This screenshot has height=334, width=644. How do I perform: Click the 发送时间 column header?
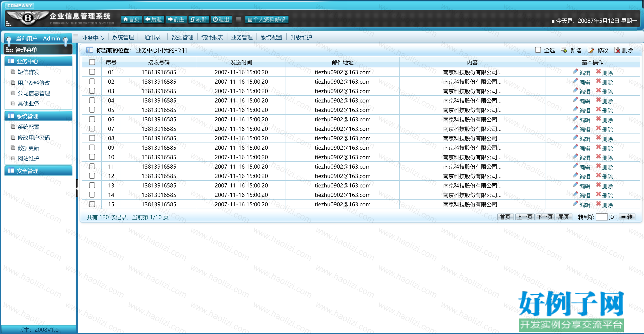coord(241,62)
